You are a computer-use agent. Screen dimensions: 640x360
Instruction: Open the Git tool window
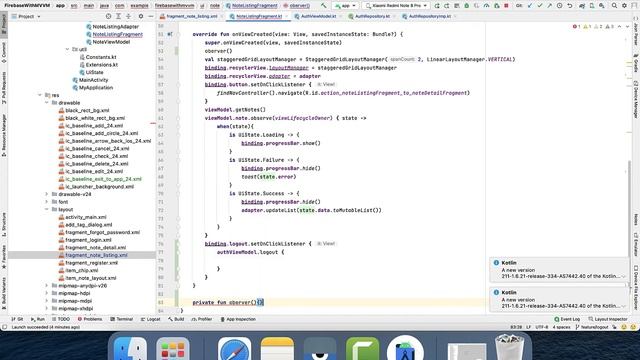pyautogui.click(x=17, y=319)
